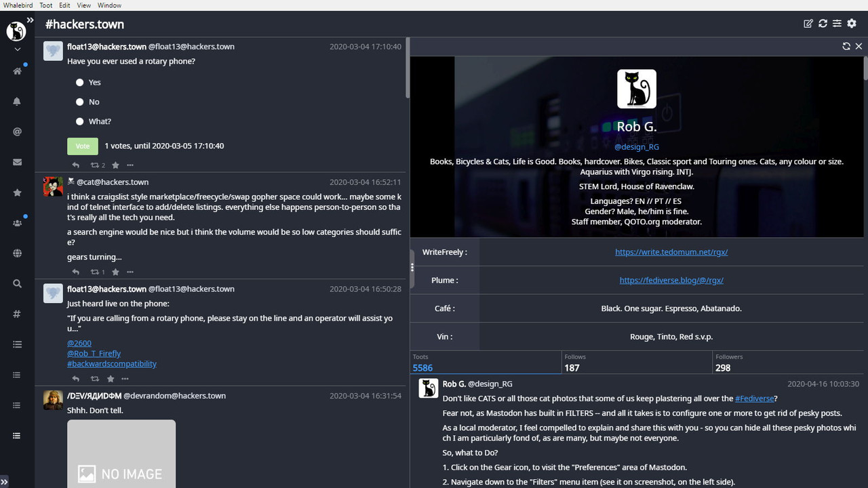This screenshot has height=488, width=868.
Task: Open the 'NO IMAGE' attachment placeholder
Action: pyautogui.click(x=121, y=453)
